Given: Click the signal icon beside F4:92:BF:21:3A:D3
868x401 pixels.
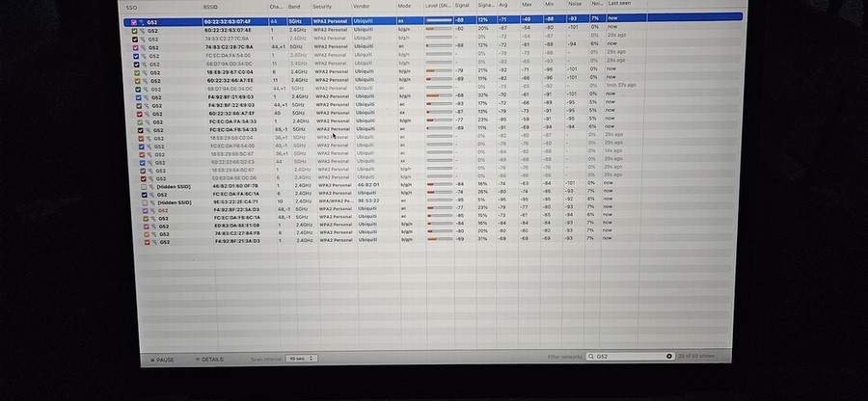Looking at the screenshot, I should tap(144, 241).
